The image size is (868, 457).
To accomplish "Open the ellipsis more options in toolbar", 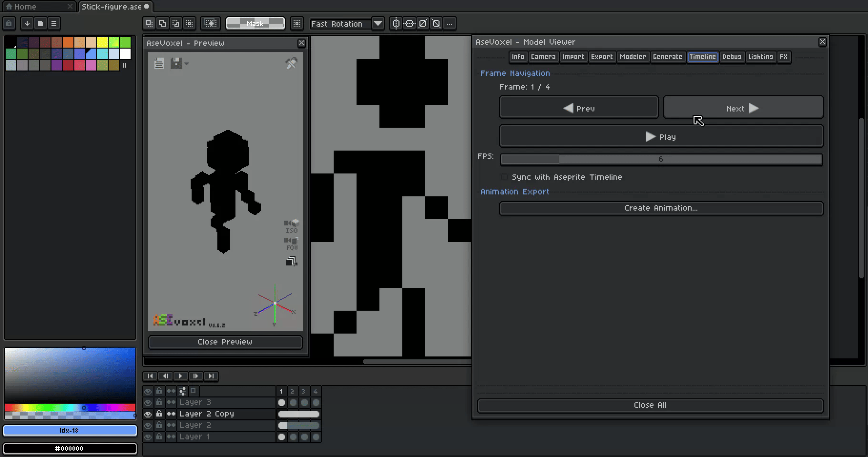I will [x=449, y=23].
